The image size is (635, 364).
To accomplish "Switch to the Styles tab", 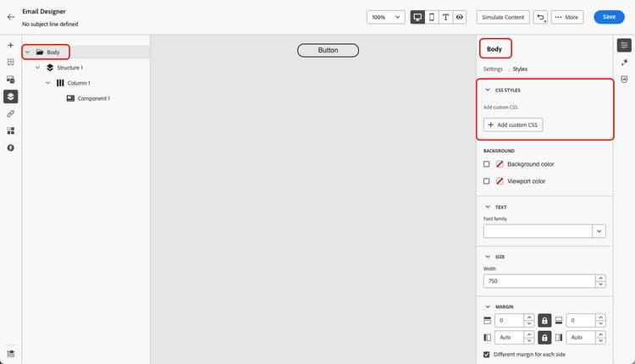I will 520,69.
